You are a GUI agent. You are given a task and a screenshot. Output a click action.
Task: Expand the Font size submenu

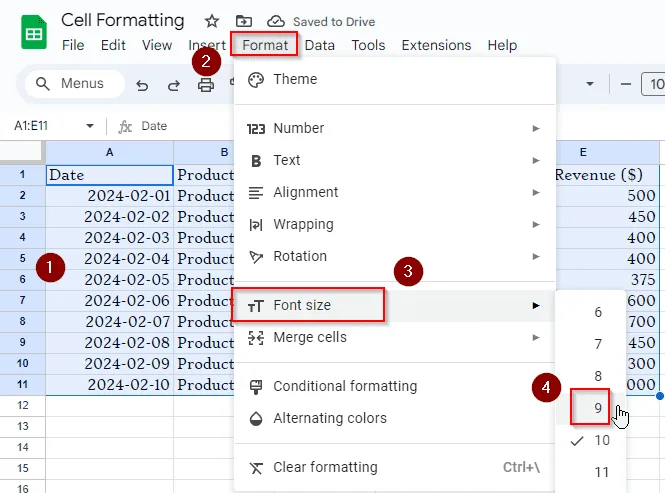(x=394, y=305)
